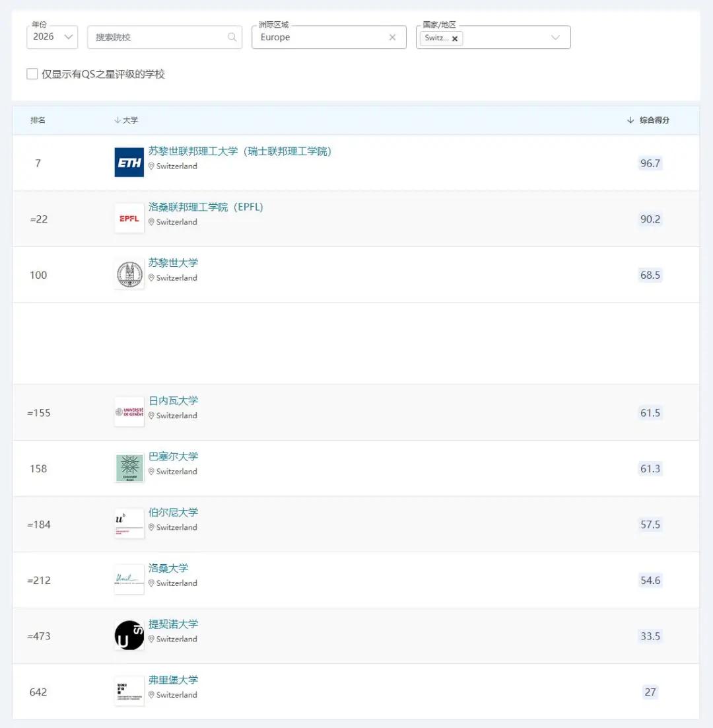Click the 综合得分 column header

(x=654, y=120)
